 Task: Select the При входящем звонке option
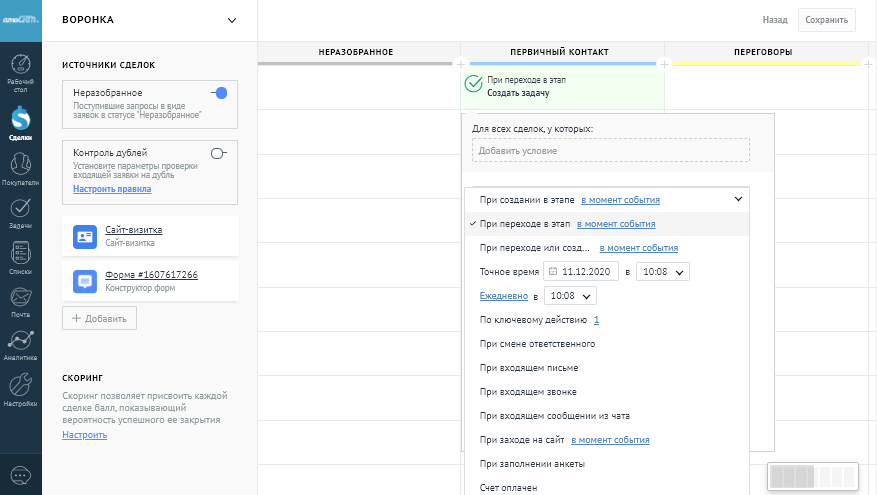tap(528, 392)
